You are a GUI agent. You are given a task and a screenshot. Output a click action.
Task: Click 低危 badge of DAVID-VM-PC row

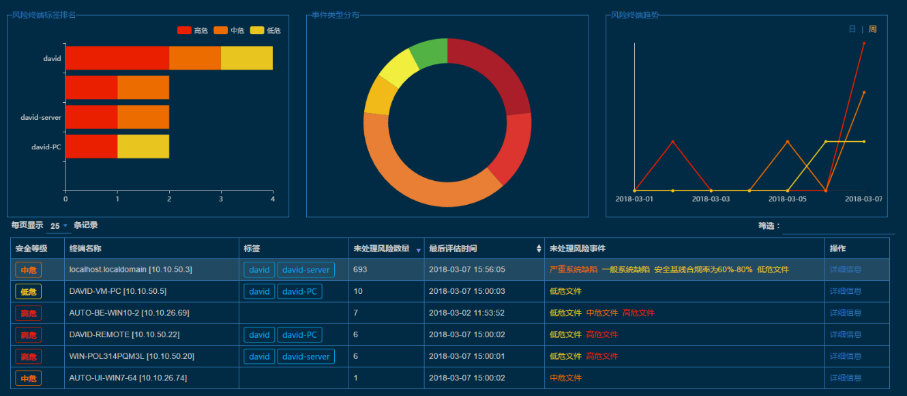pyautogui.click(x=28, y=291)
